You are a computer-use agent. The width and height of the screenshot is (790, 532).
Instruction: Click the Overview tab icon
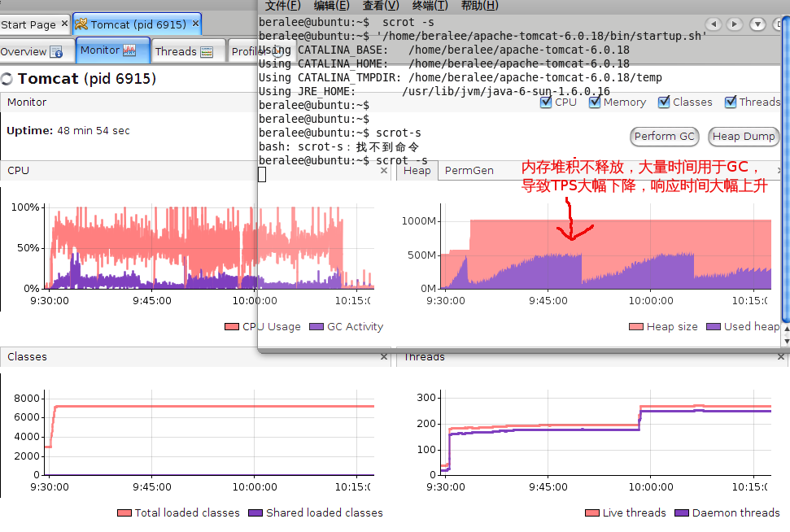pos(56,52)
